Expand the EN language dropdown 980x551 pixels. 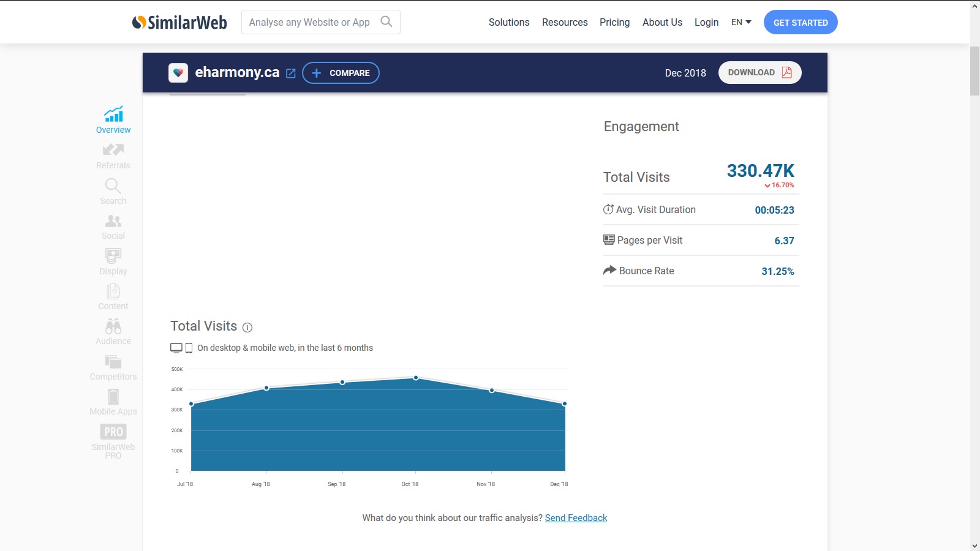[x=741, y=22]
